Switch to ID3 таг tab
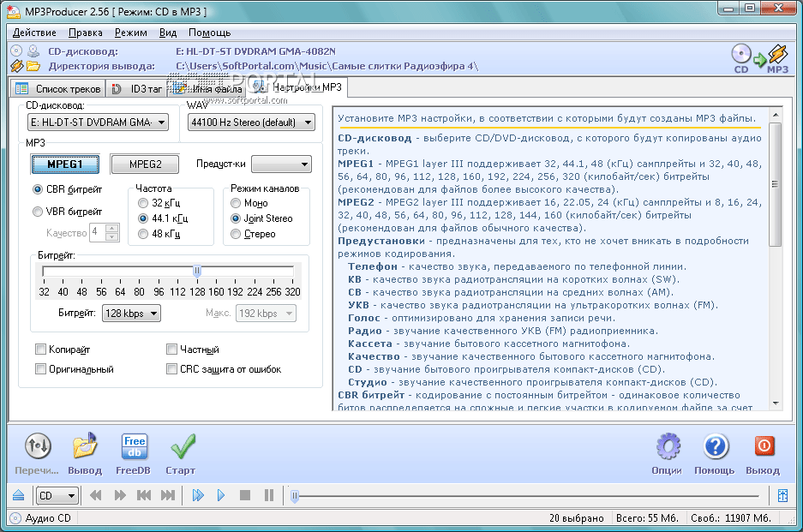 (137, 88)
